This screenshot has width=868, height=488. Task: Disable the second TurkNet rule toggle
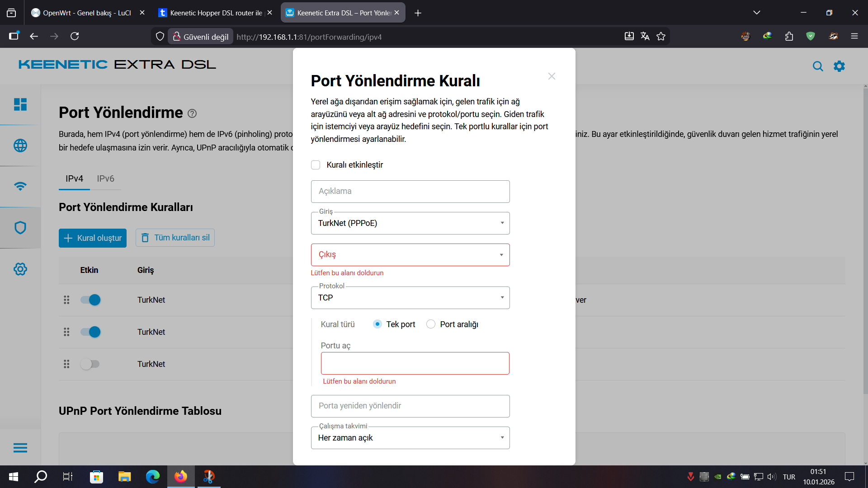tap(90, 332)
